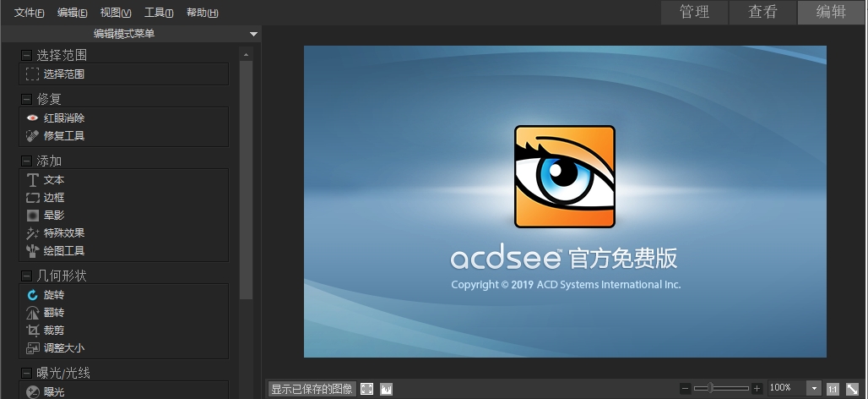The width and height of the screenshot is (868, 399).
Task: Click the selection range dashed-rectangle icon
Action: click(x=32, y=74)
